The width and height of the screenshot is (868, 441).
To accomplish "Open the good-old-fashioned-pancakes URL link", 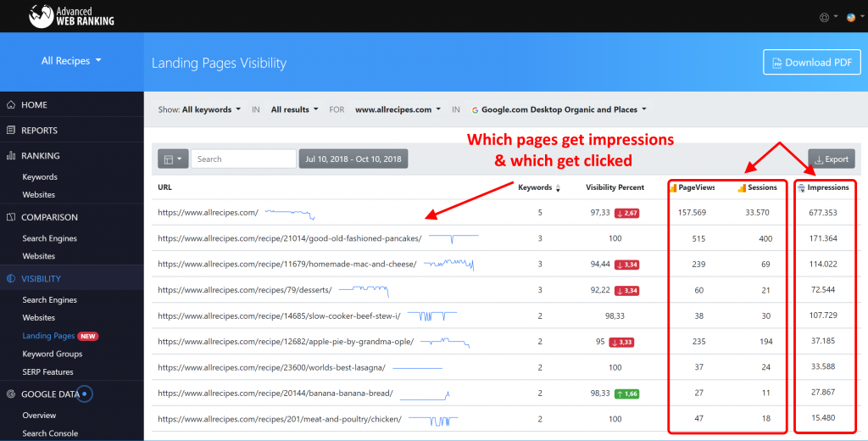I will [x=290, y=239].
